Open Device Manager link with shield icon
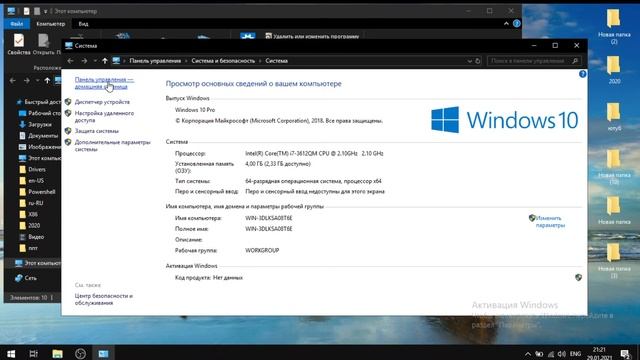Viewport: 640px width, 360px height. (x=102, y=102)
